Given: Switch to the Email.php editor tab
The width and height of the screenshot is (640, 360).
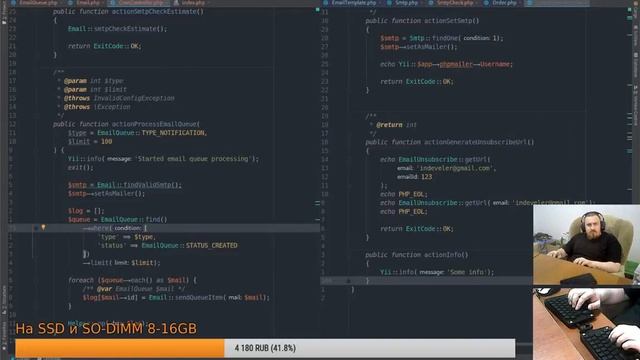Looking at the screenshot, I should pyautogui.click(x=88, y=2).
